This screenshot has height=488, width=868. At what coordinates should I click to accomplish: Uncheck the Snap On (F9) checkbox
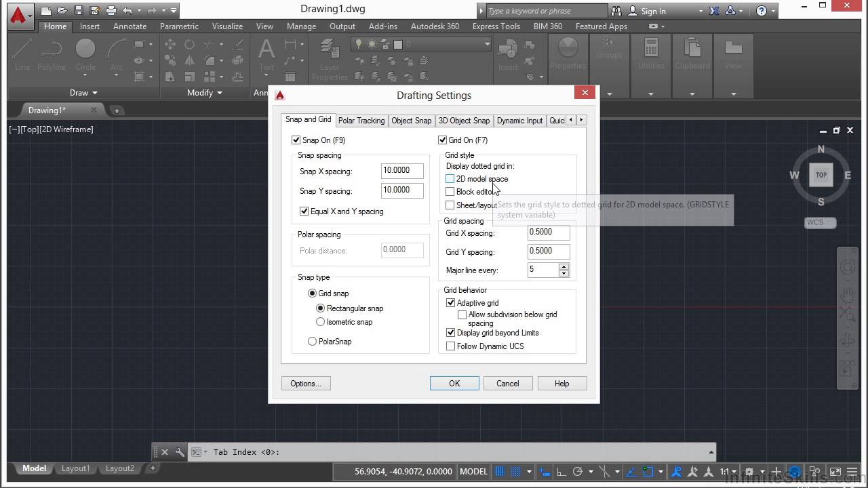(x=296, y=140)
